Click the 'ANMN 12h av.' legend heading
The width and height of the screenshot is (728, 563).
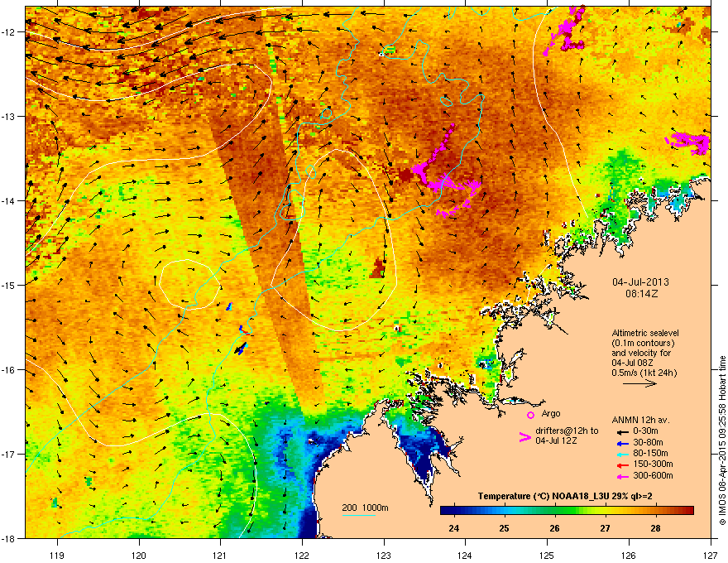640,420
